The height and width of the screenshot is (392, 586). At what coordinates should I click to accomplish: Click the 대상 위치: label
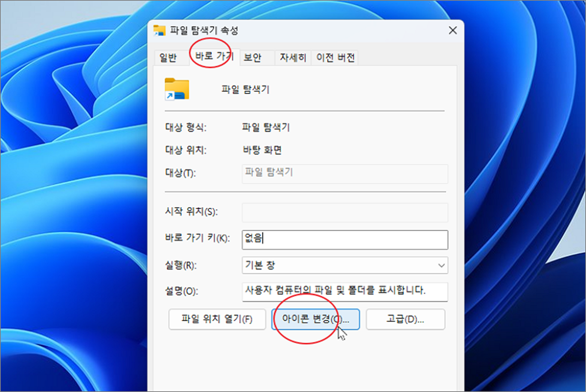point(186,150)
